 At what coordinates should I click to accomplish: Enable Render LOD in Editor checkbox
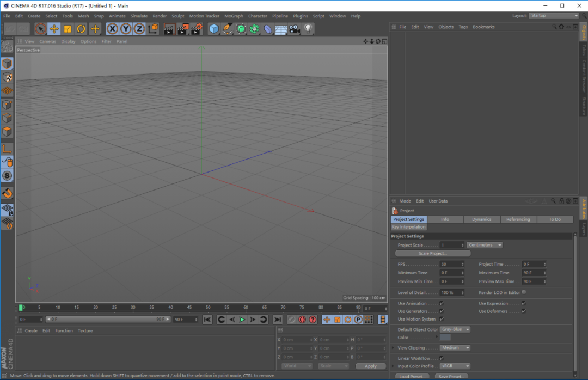point(524,292)
